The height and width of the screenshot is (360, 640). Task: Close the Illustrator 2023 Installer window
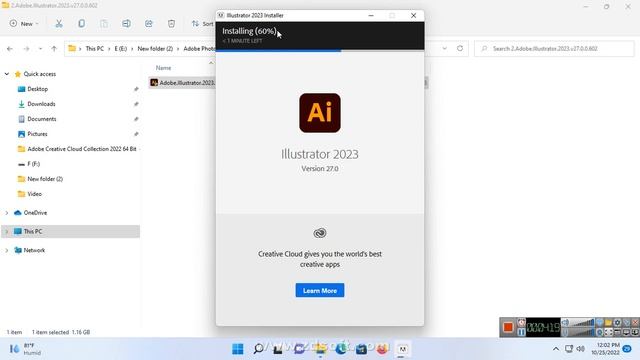click(x=413, y=16)
